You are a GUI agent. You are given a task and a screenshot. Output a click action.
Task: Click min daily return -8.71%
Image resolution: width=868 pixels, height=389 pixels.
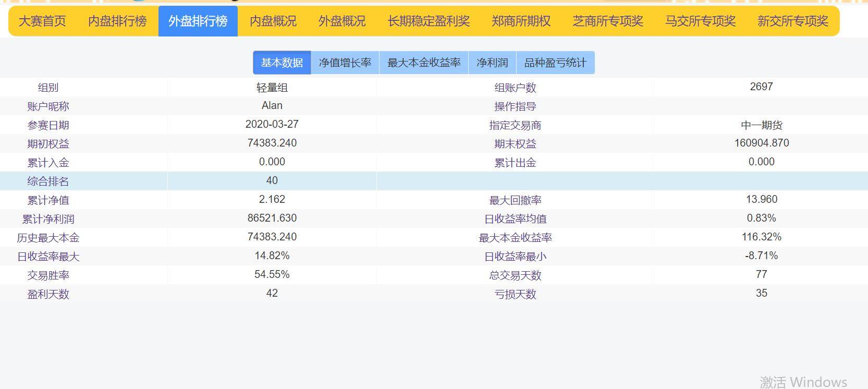tap(761, 256)
